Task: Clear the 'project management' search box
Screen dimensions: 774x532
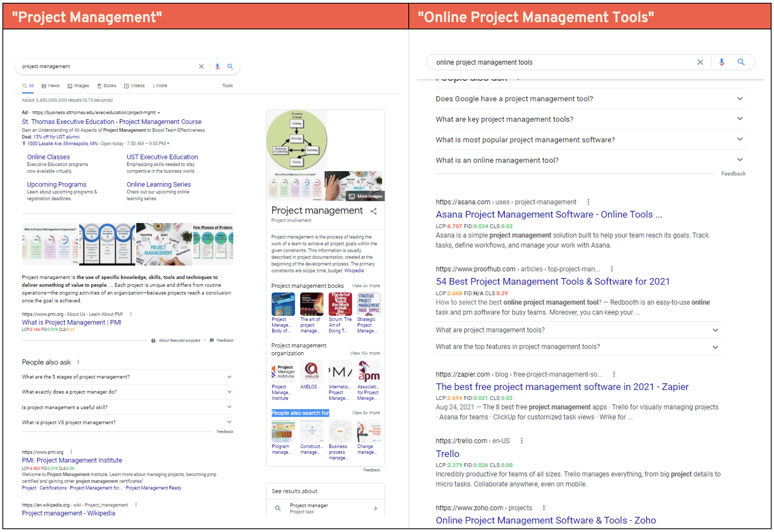Action: 201,66
